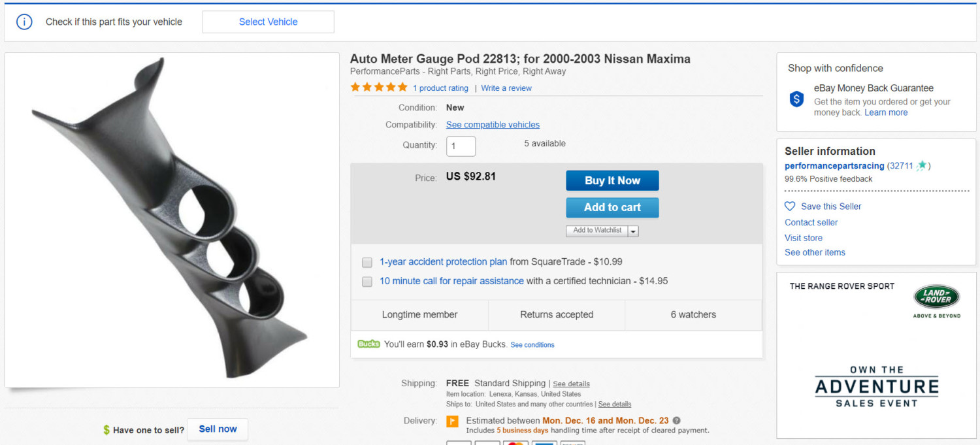Screen dimensions: 980x445
Task: Expand the Add to Watchlist dropdown arrow
Action: click(633, 231)
